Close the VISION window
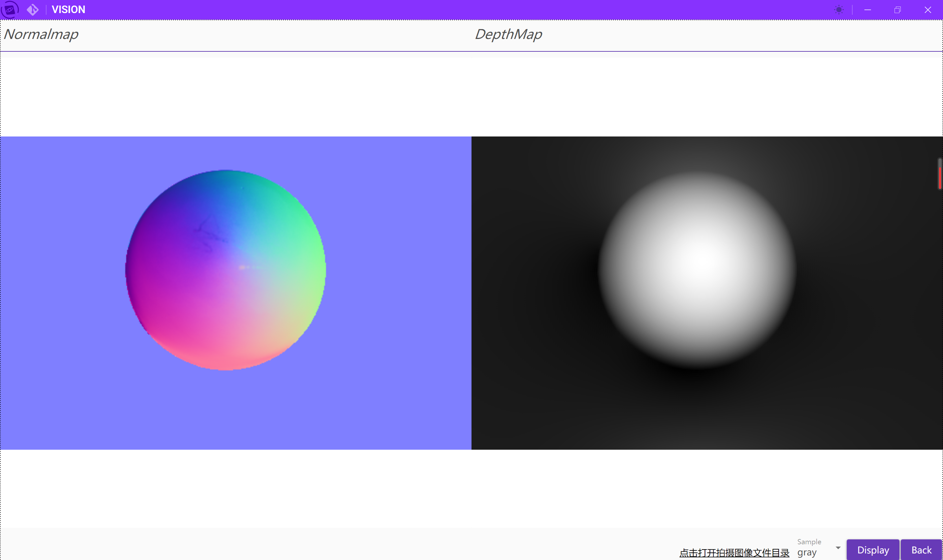Screen dimensions: 943x560 point(928,9)
